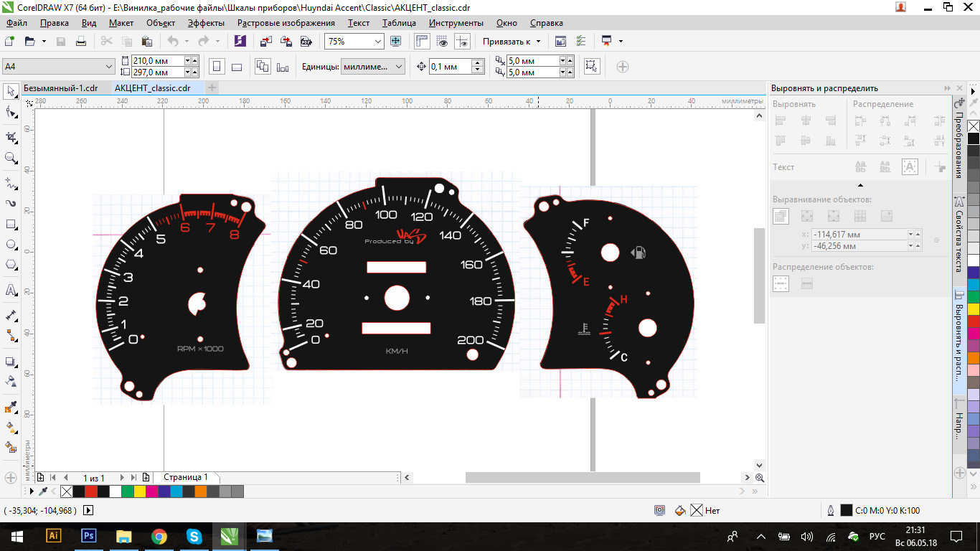Go to next page arrow in navigator
This screenshot has width=980, height=551.
[x=122, y=477]
